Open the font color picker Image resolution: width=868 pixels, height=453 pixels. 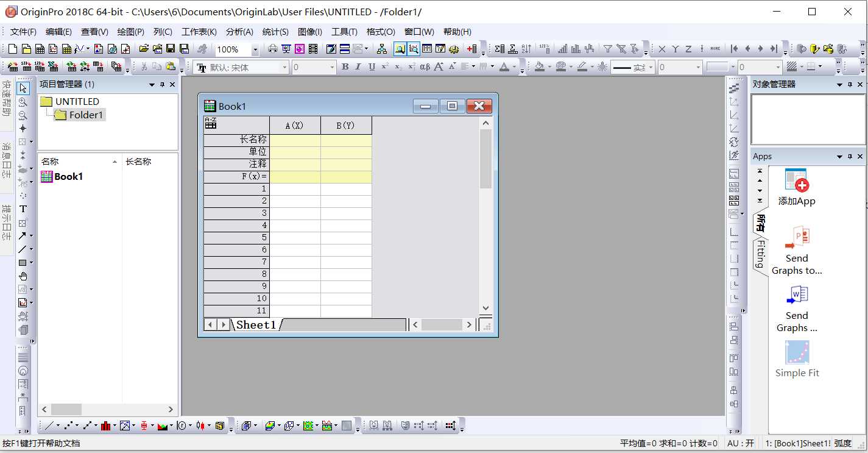click(504, 66)
